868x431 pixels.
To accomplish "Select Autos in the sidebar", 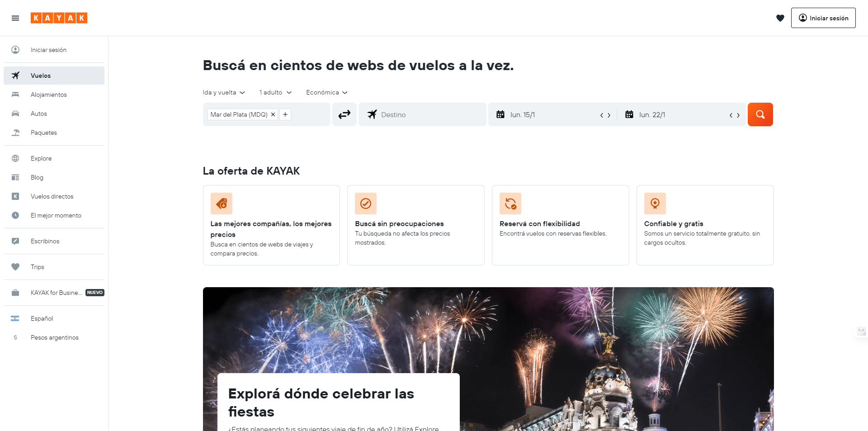I will pyautogui.click(x=39, y=114).
